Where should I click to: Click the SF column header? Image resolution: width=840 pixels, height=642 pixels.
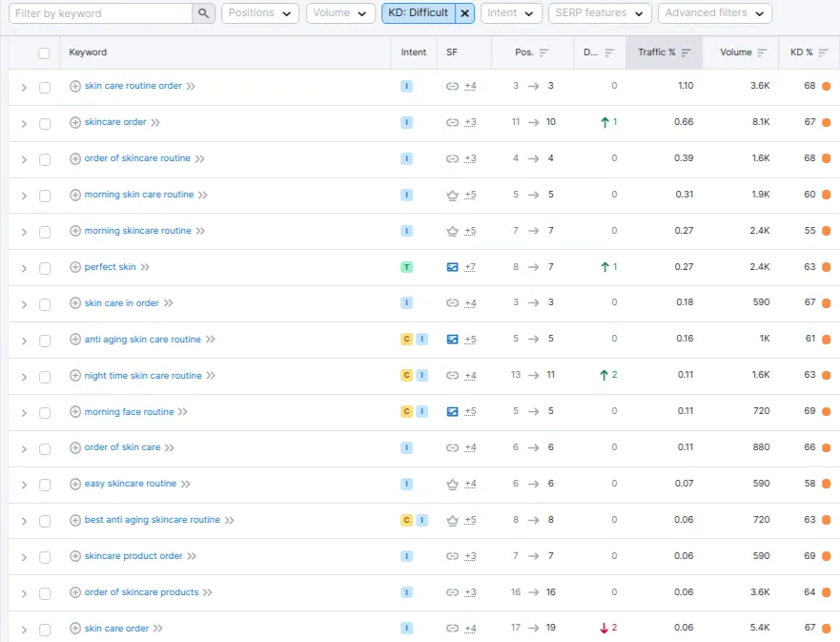pos(452,52)
